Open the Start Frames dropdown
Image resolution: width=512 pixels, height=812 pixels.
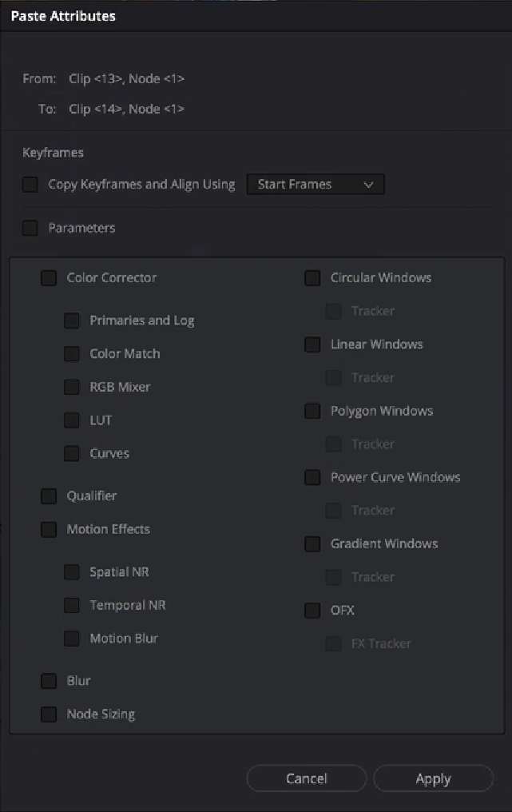(316, 185)
